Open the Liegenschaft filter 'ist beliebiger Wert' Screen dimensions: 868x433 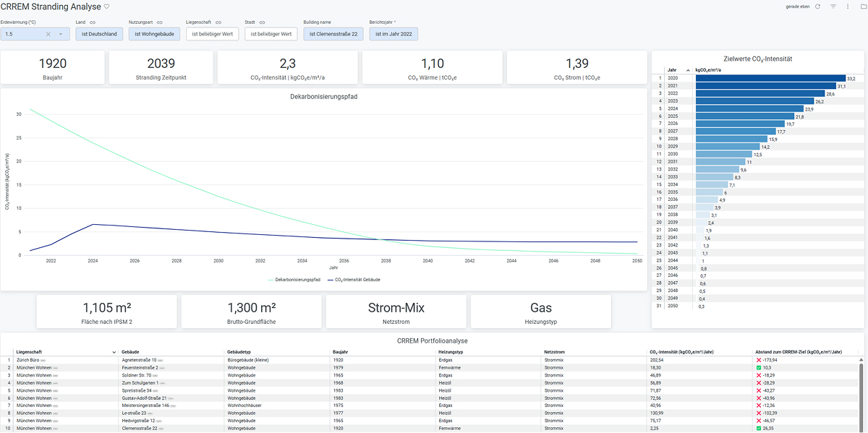coord(212,34)
